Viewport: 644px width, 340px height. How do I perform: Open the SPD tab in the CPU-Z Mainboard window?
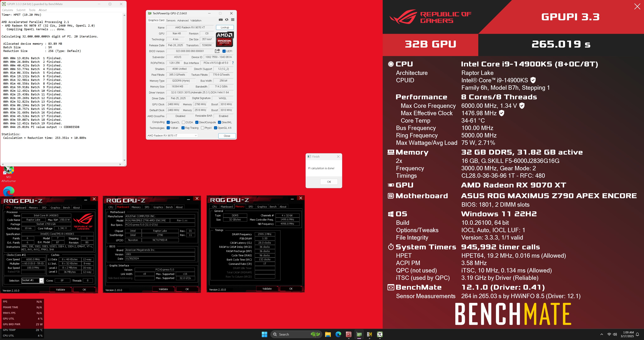tap(147, 207)
